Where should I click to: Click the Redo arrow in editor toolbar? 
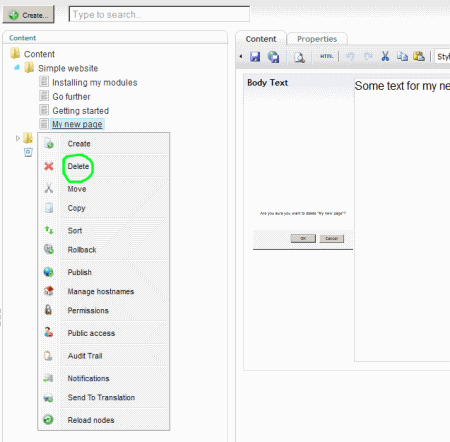pos(368,56)
